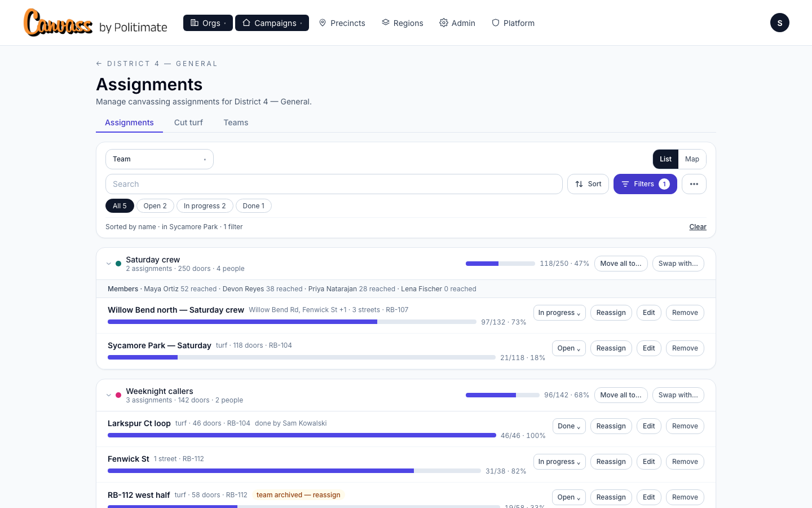Select the Assignments tab
Image resolution: width=812 pixels, height=508 pixels.
pyautogui.click(x=129, y=122)
